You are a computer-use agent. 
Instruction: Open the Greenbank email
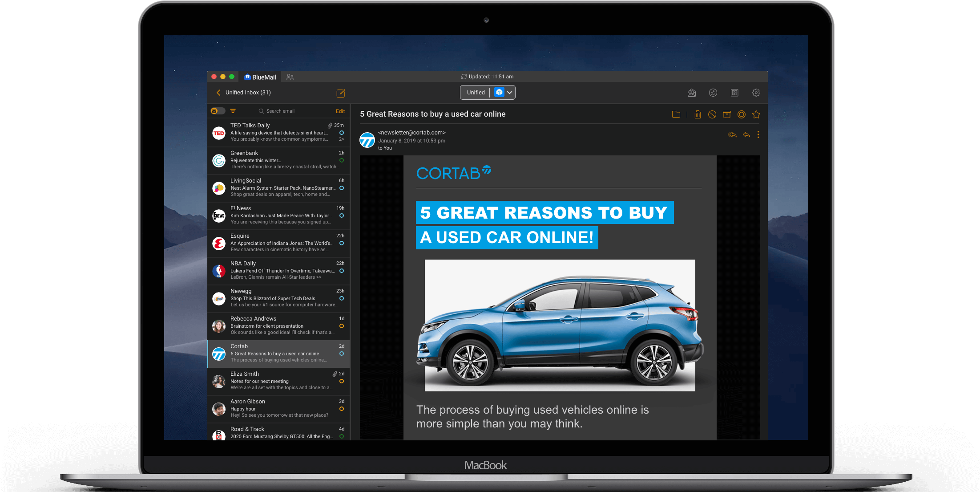278,160
